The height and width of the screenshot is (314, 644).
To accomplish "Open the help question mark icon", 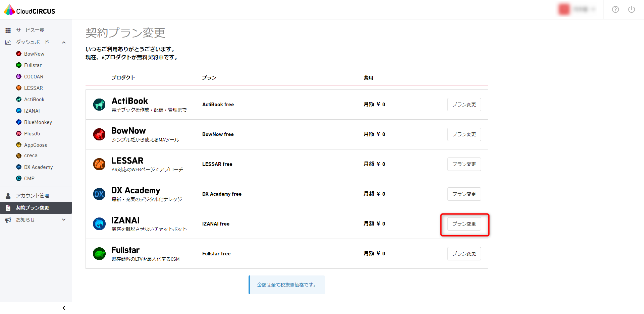I will tap(615, 9).
